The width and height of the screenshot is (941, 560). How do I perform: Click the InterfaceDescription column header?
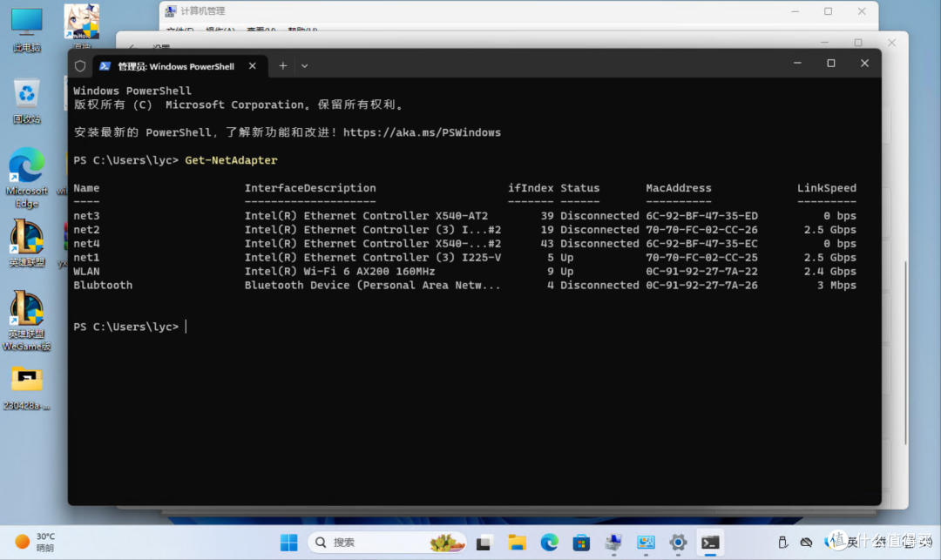click(x=310, y=187)
